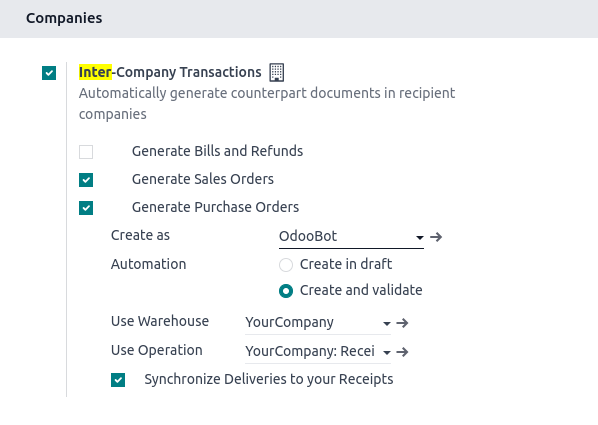Click the multi-company building icon

276,72
